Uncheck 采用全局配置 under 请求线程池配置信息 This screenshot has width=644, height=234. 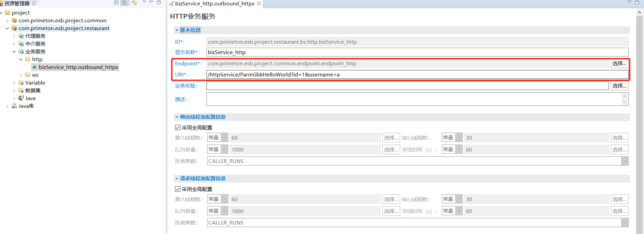coord(178,189)
